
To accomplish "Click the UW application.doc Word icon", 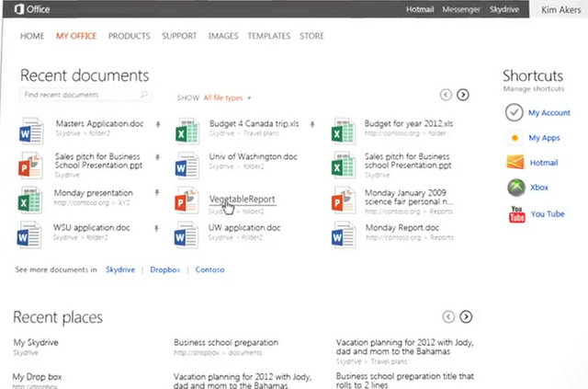I will pyautogui.click(x=187, y=235).
